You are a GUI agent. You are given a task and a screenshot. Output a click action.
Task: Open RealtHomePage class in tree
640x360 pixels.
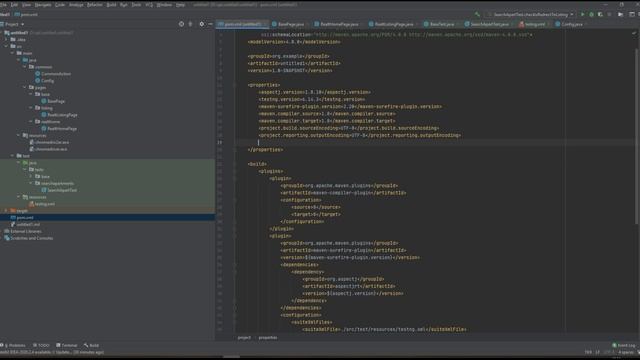[x=59, y=129]
